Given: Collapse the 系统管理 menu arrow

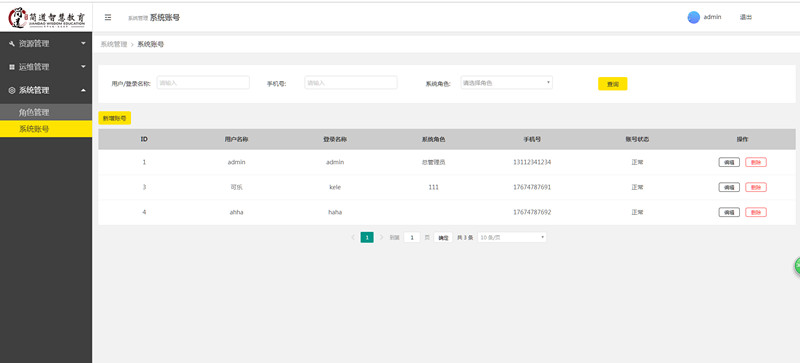Looking at the screenshot, I should coord(83,90).
